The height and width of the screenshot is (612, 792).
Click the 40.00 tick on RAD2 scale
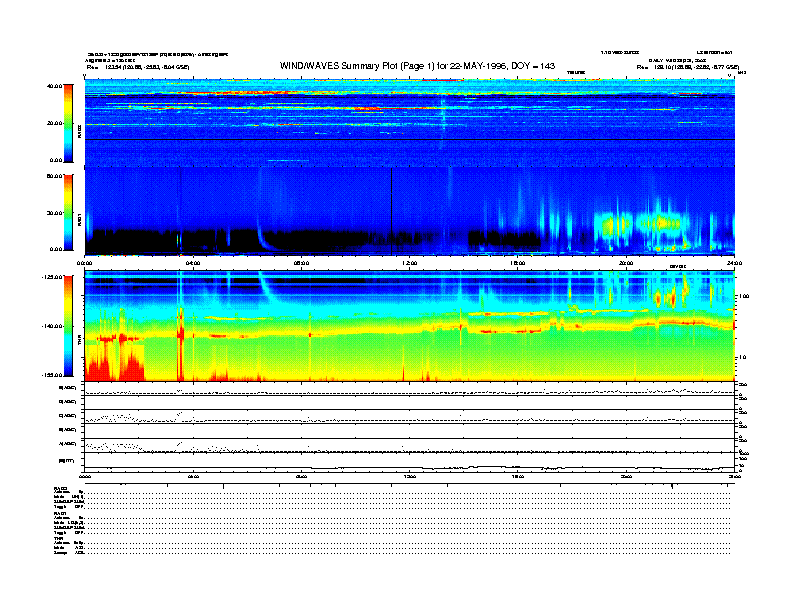pos(55,86)
